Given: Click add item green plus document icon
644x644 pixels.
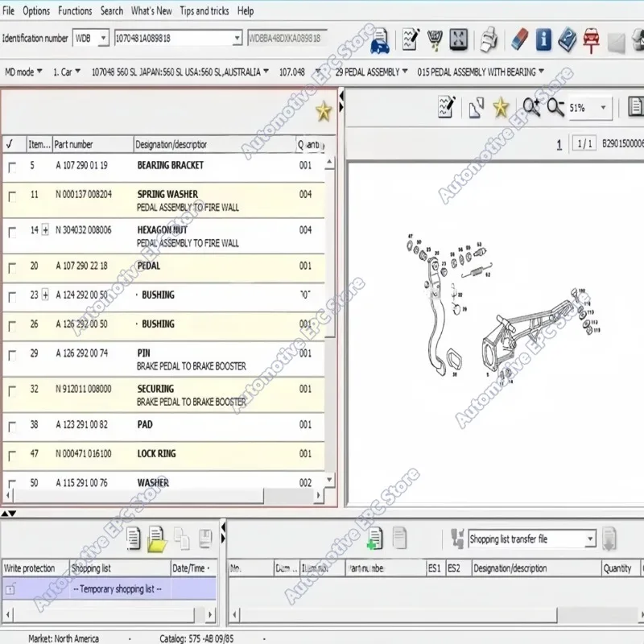Looking at the screenshot, I should click(x=375, y=538).
